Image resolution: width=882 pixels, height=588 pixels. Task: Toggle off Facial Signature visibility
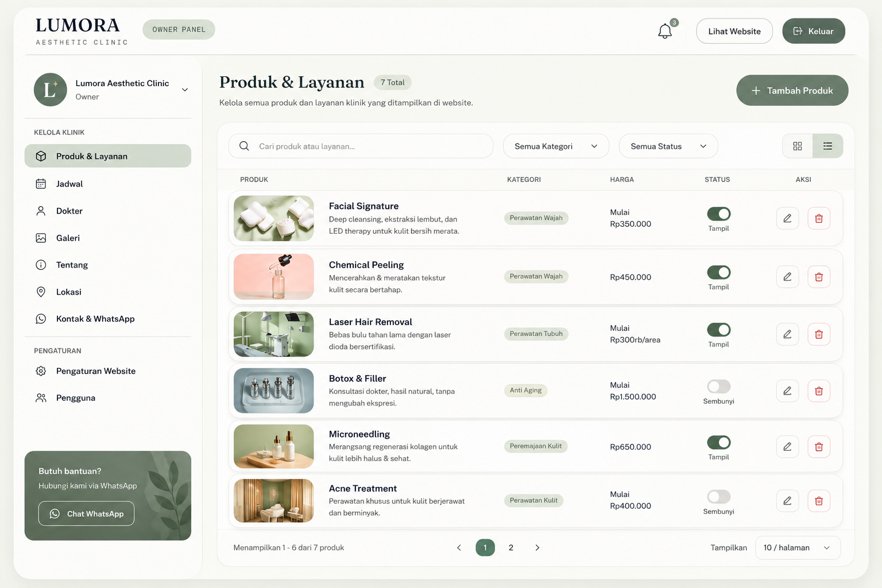click(x=718, y=214)
